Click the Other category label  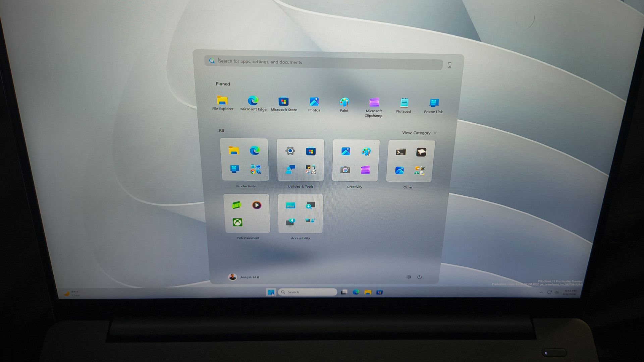[x=408, y=187]
